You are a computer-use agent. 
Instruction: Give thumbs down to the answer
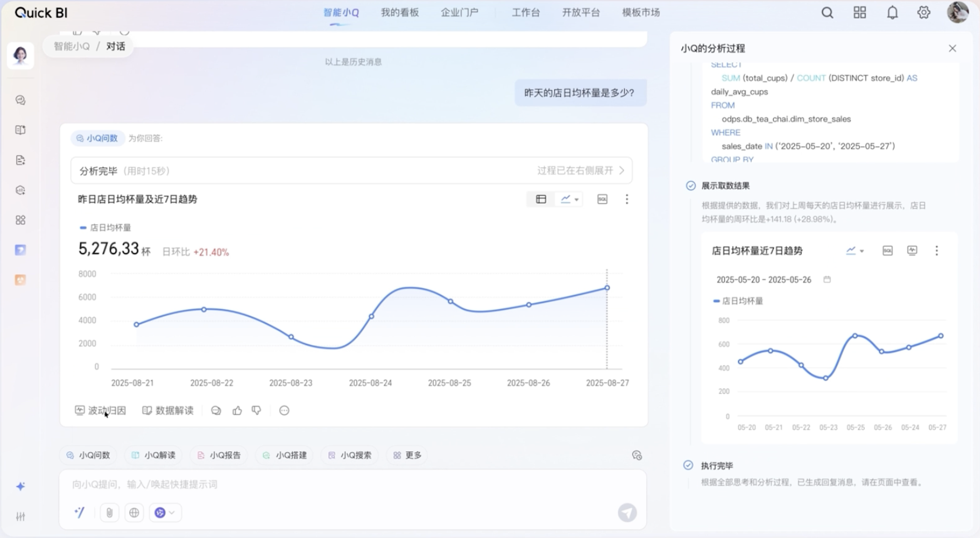pyautogui.click(x=256, y=411)
